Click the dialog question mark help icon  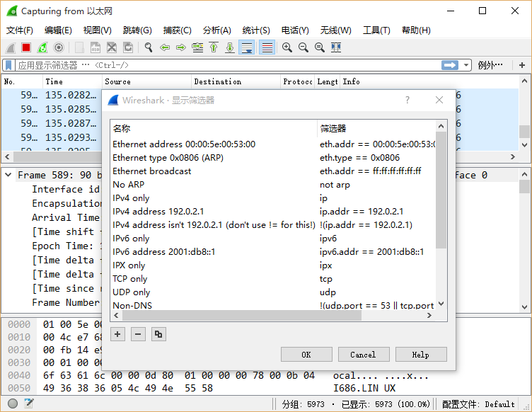coord(407,100)
